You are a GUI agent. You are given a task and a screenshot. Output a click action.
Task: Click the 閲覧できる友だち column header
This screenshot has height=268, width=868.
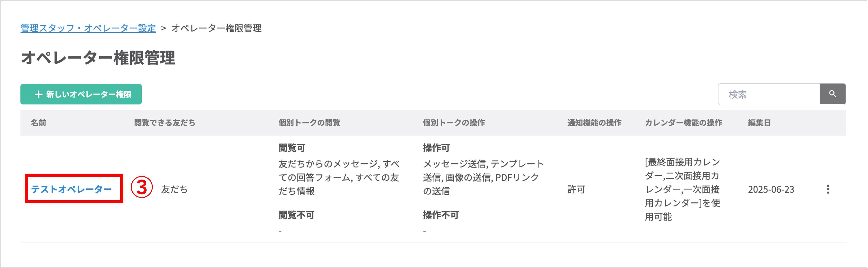coord(165,123)
